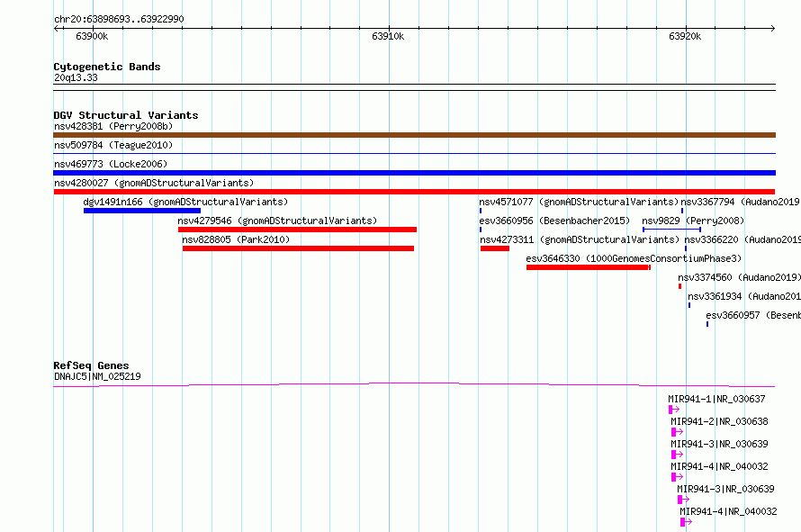Click the short red nsv4273311 bar
The height and width of the screenshot is (532, 801).
[494, 248]
